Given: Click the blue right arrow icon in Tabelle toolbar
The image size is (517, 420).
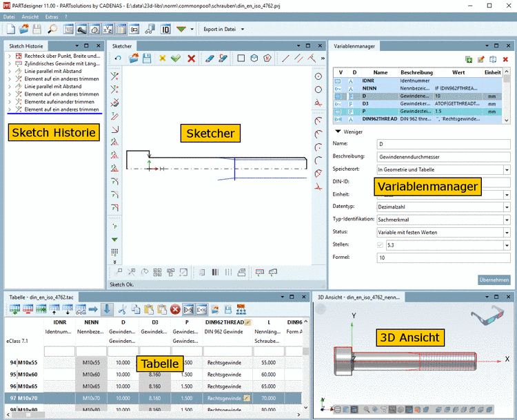Looking at the screenshot, I should click(93, 309).
